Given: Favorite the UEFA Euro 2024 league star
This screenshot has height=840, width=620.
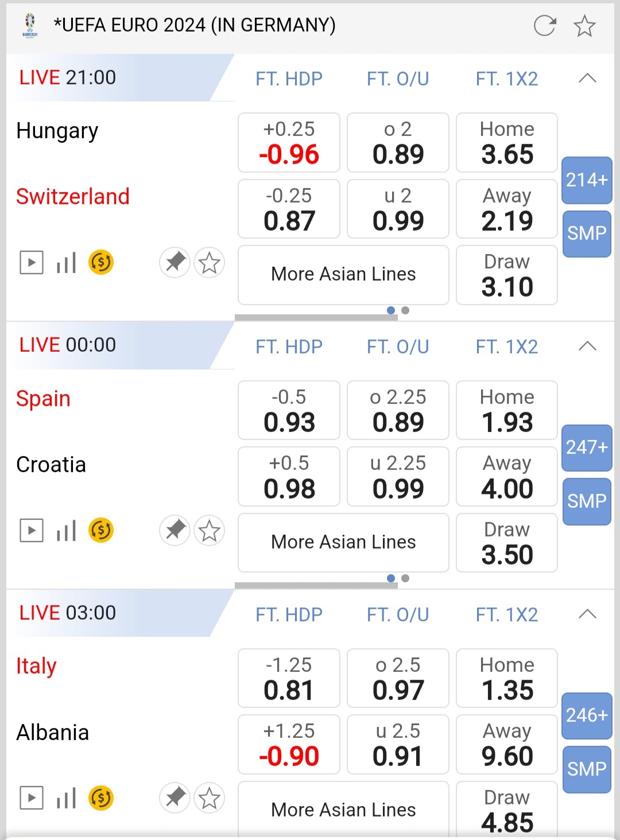Looking at the screenshot, I should tap(584, 26).
